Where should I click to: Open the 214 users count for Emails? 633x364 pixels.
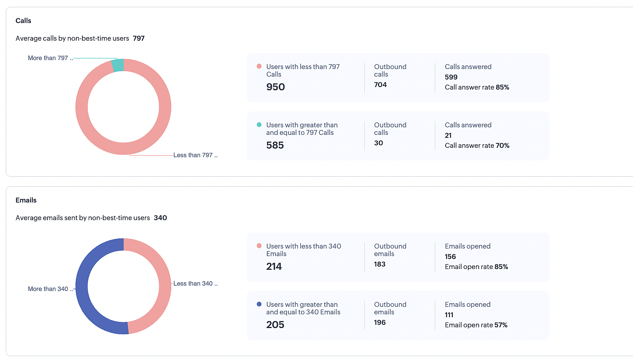pyautogui.click(x=274, y=267)
